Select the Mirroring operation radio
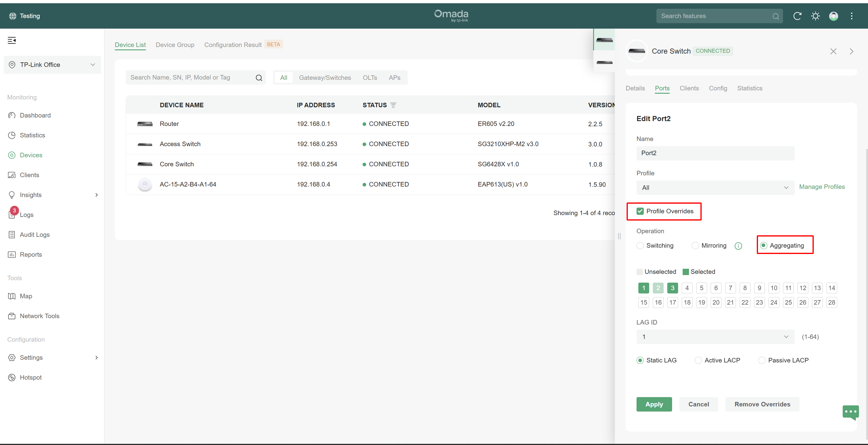Image resolution: width=868 pixels, height=445 pixels. [695, 246]
